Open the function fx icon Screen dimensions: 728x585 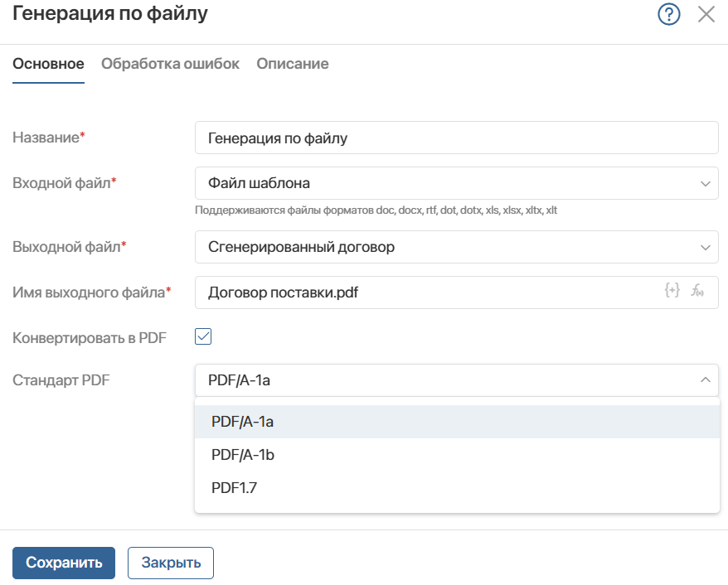tap(697, 290)
